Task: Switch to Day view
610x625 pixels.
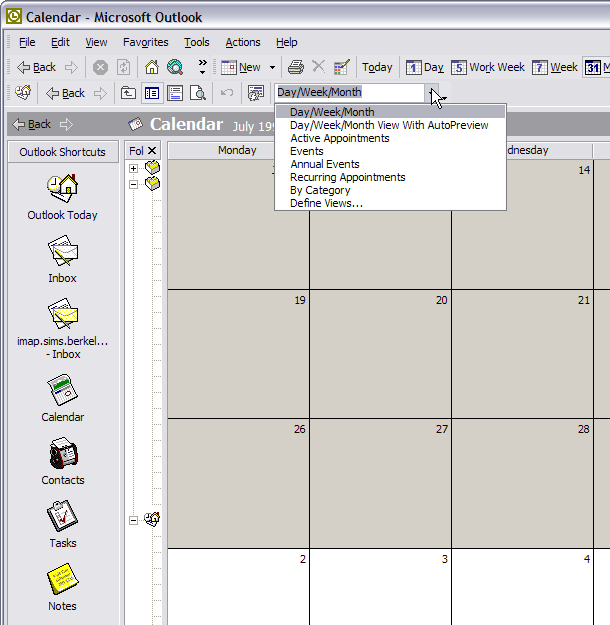Action: click(425, 67)
